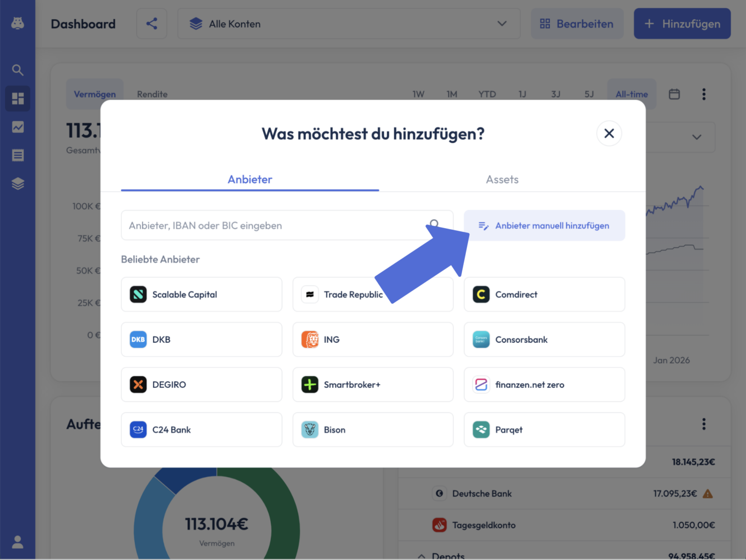746x560 pixels.
Task: Open the lower card three-dot menu
Action: click(703, 424)
